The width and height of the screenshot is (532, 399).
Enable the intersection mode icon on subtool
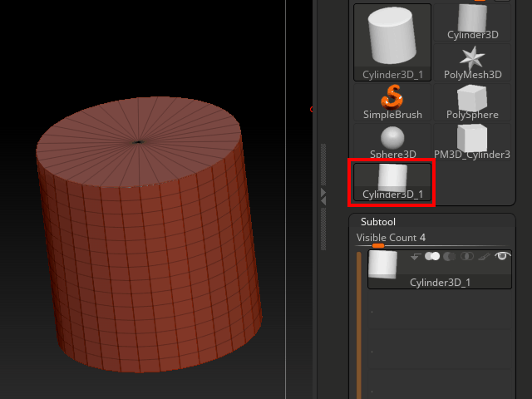[x=467, y=257]
